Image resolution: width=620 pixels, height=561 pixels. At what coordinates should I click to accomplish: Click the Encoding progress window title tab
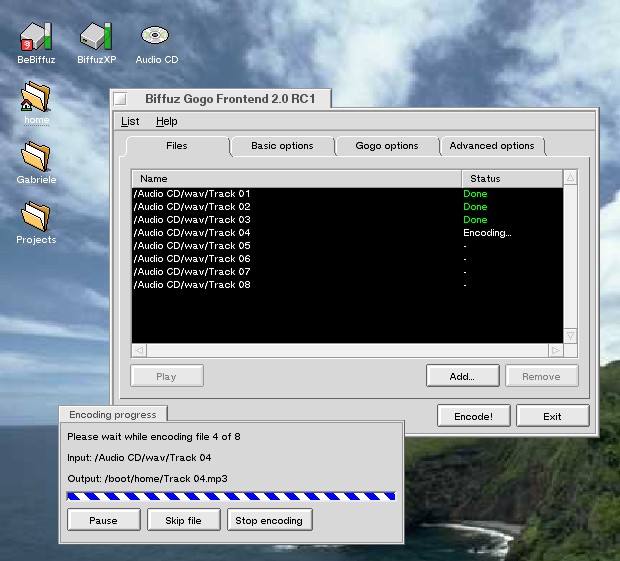(x=113, y=414)
